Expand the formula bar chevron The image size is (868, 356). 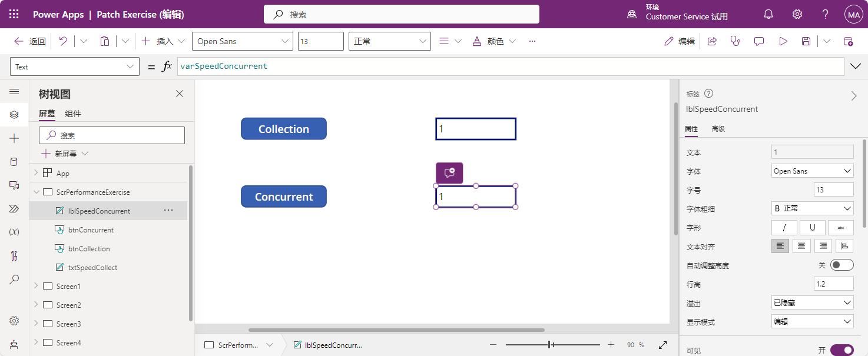(856, 66)
